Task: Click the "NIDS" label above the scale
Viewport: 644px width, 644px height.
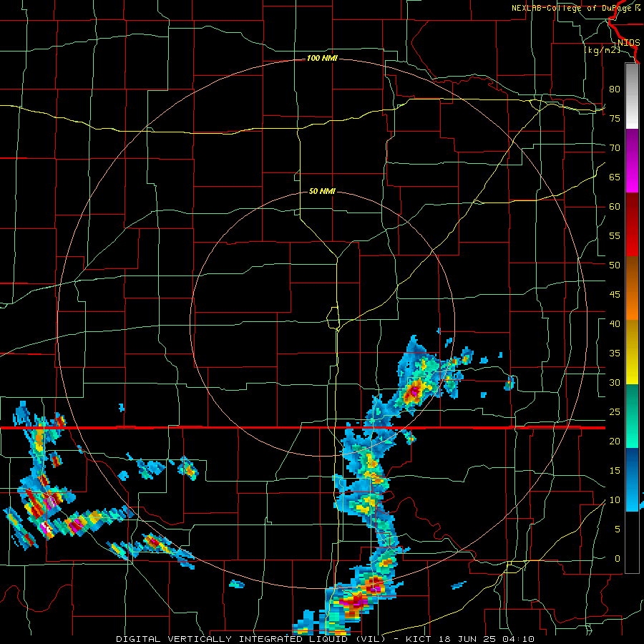Action: (628, 43)
